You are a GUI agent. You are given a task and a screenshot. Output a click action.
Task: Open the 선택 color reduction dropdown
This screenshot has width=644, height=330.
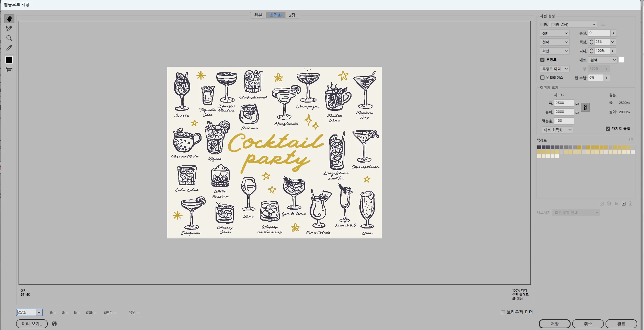[555, 42]
